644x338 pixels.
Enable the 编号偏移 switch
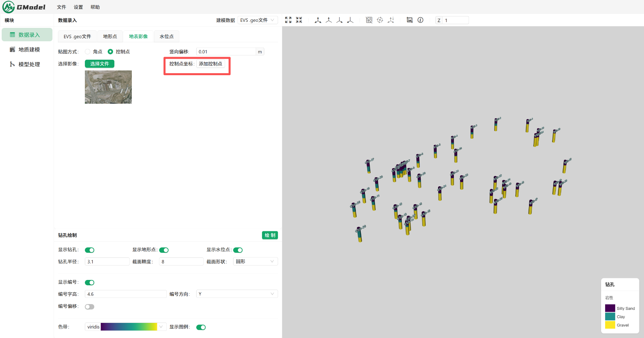[90, 307]
